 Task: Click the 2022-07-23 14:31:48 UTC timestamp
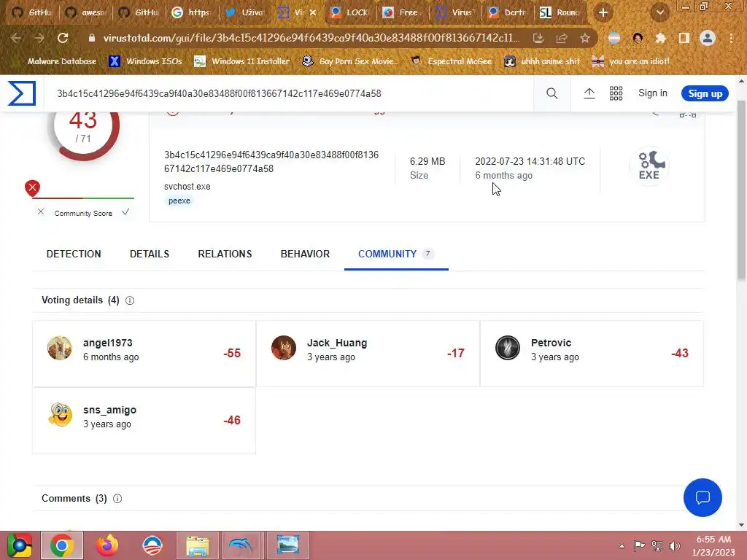530,161
